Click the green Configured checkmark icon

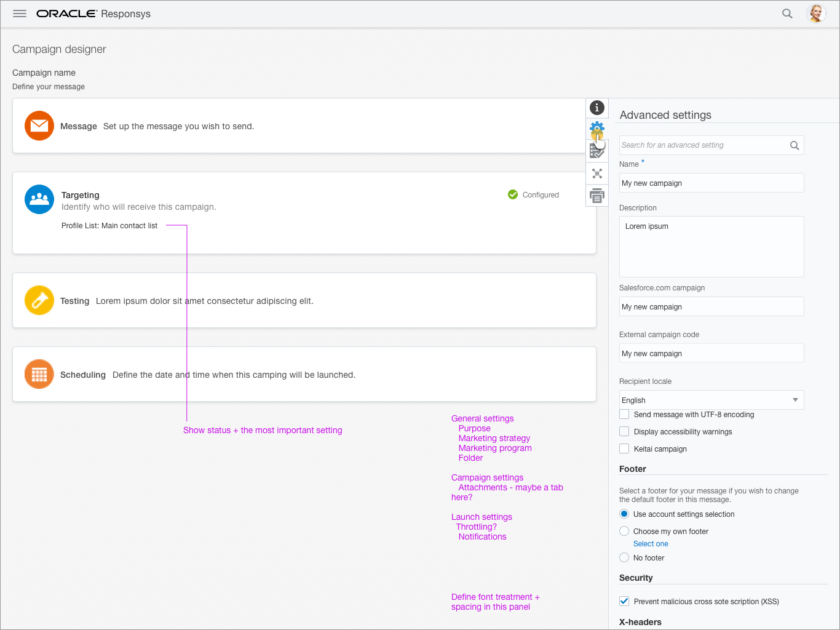pos(513,194)
